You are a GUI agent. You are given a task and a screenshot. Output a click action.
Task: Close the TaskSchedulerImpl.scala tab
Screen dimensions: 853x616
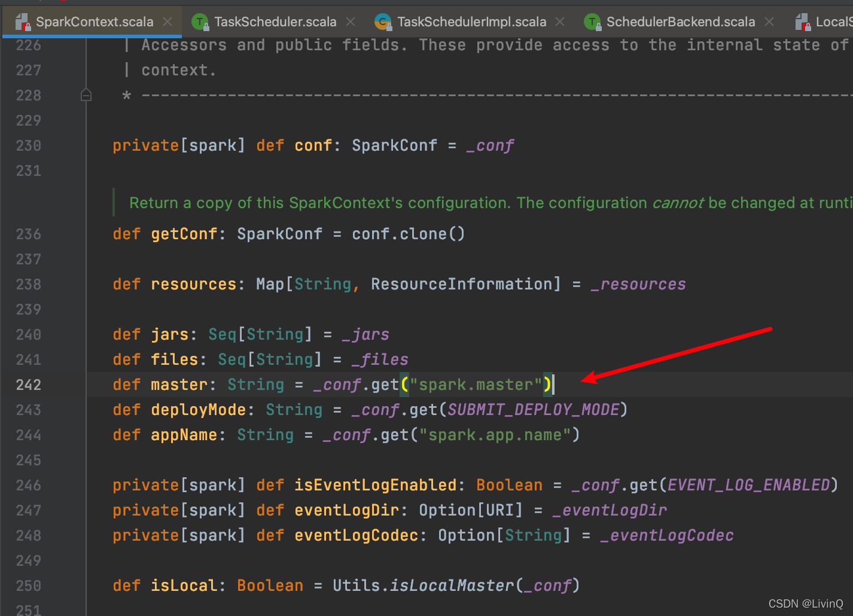pos(560,22)
